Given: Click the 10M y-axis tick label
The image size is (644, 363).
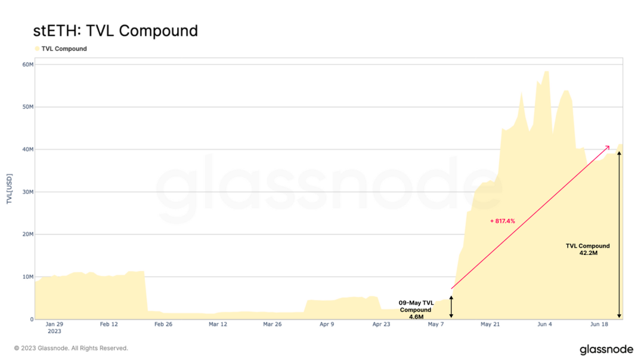Looking at the screenshot, I should tap(27, 277).
